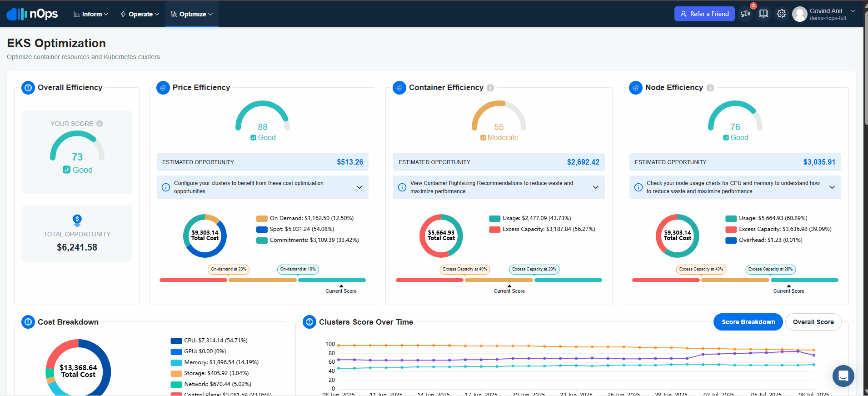Open the announcements megaphone icon
The height and width of the screenshot is (396, 868).
pos(745,14)
